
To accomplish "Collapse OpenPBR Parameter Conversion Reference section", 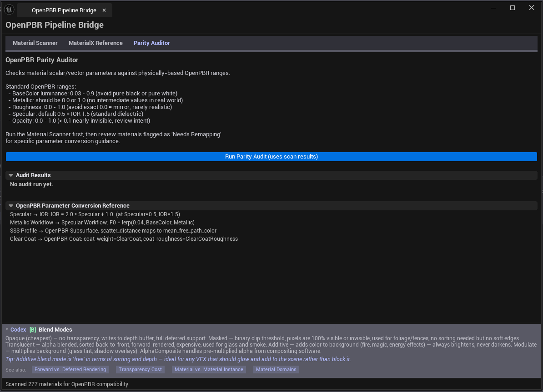I will [x=11, y=206].
